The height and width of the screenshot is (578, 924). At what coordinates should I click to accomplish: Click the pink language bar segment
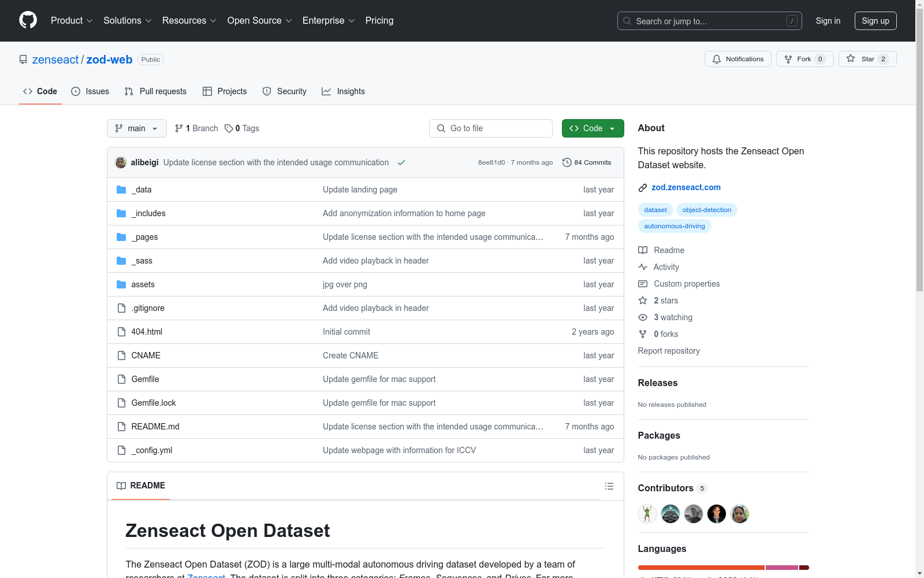782,568
